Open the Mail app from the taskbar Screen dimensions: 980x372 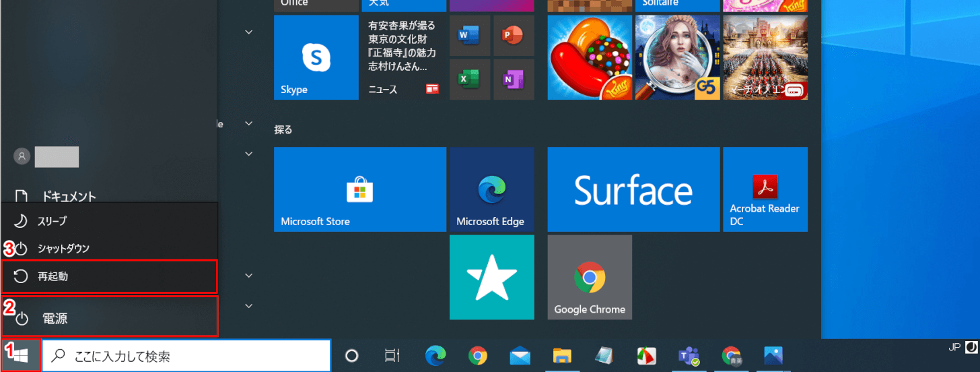(x=520, y=356)
